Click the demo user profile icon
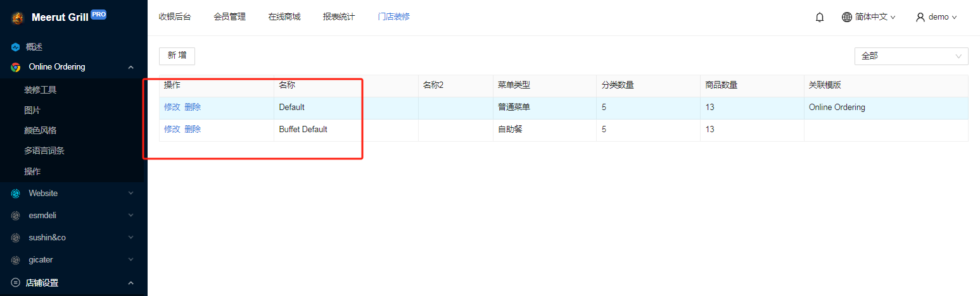980x296 pixels. [920, 17]
